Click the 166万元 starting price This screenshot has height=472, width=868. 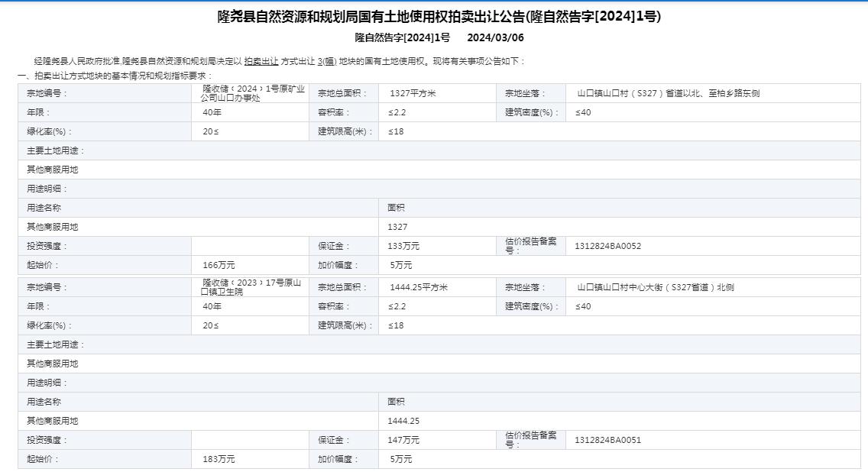tap(219, 265)
